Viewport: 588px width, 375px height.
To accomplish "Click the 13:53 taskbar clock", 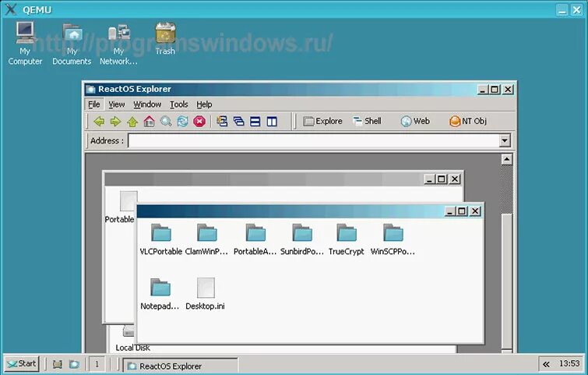I will 569,363.
